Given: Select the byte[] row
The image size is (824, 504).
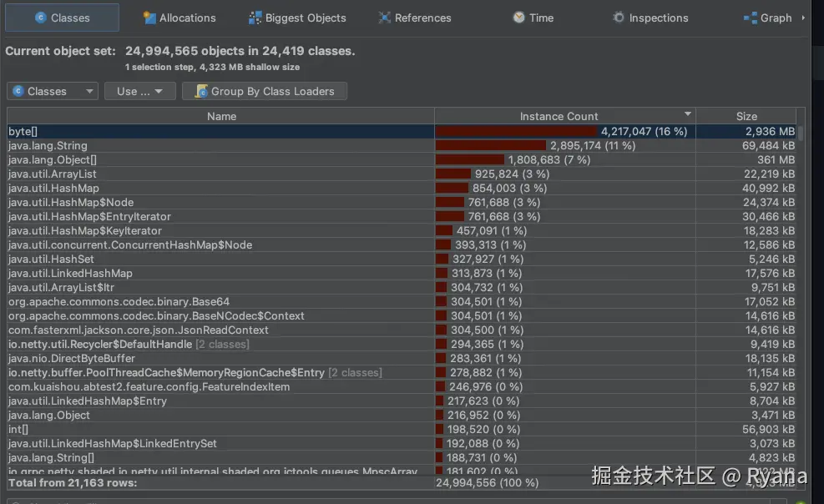Looking at the screenshot, I should pyautogui.click(x=402, y=131).
